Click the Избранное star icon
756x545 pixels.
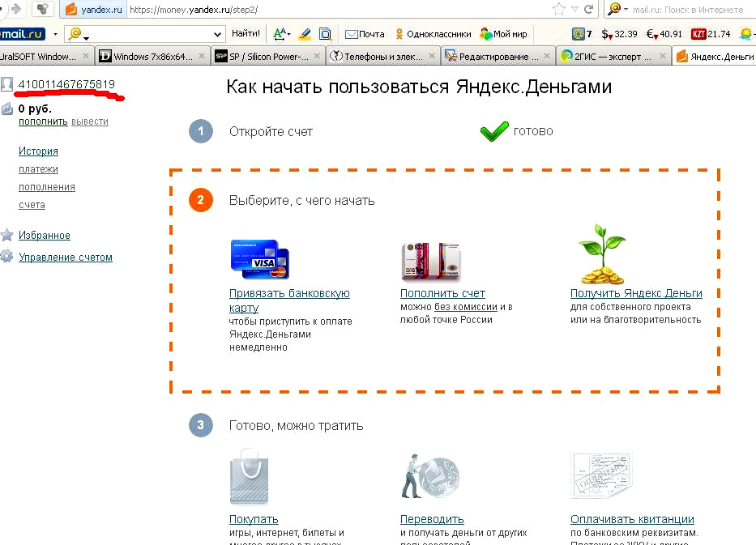[x=6, y=235]
